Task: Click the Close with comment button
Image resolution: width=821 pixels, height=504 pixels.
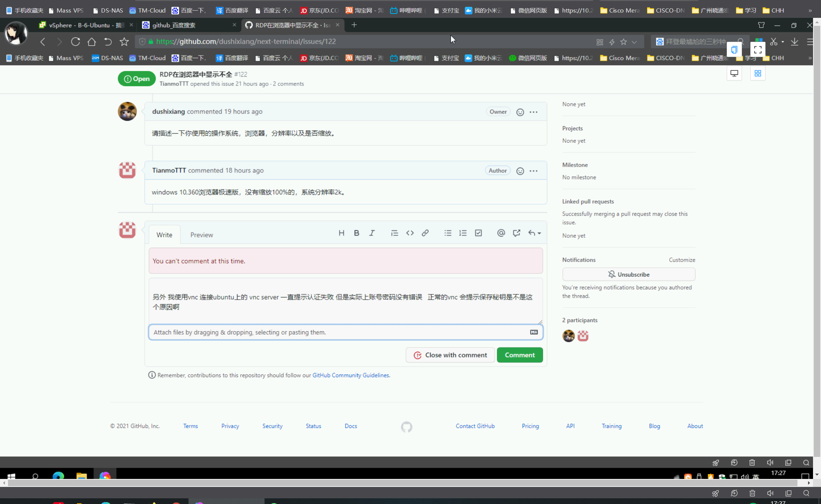Action: click(450, 355)
